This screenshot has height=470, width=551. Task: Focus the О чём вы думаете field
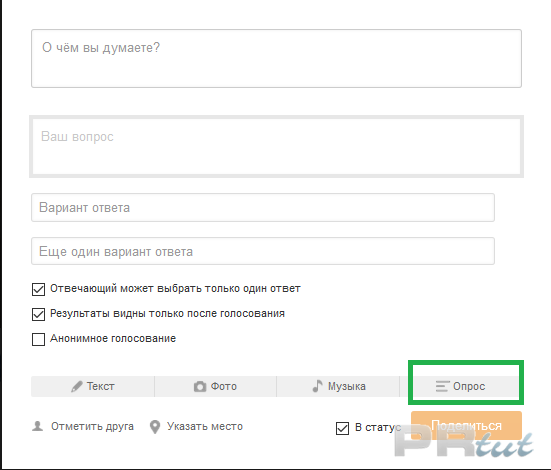pos(276,58)
